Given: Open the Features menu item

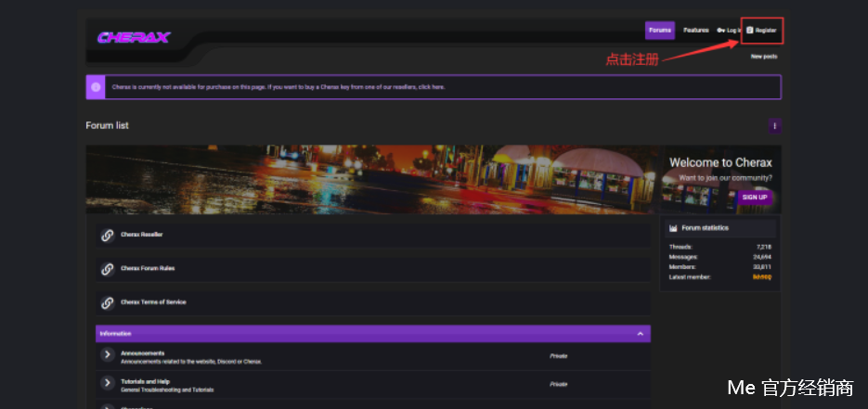Looking at the screenshot, I should click(696, 31).
